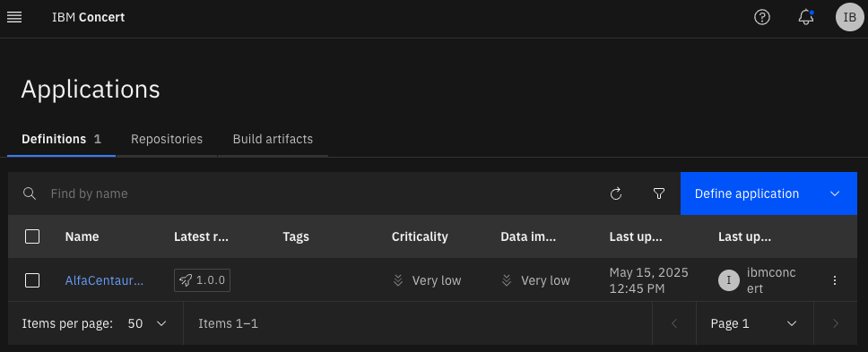Switch to the Repositories tab
Screen dimensions: 868x352
click(167, 139)
